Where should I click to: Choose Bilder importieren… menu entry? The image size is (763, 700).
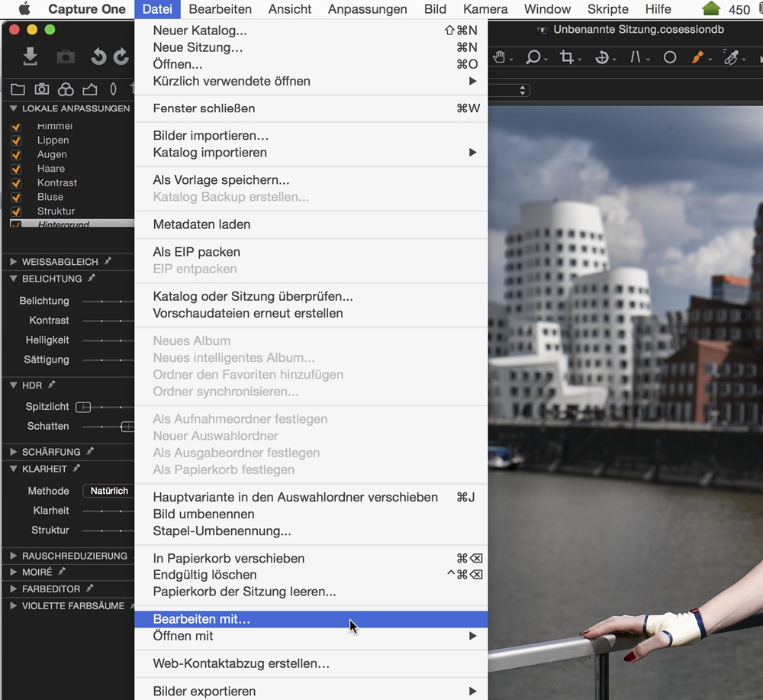click(311, 135)
